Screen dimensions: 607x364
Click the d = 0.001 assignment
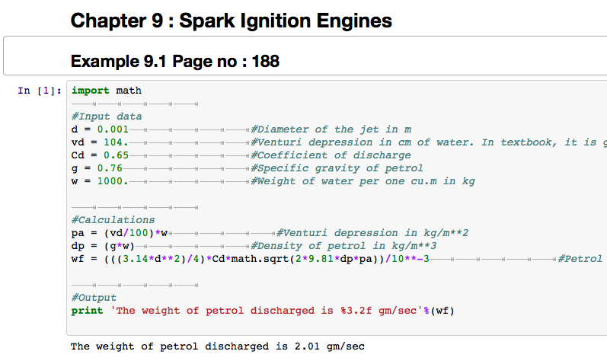click(x=94, y=129)
